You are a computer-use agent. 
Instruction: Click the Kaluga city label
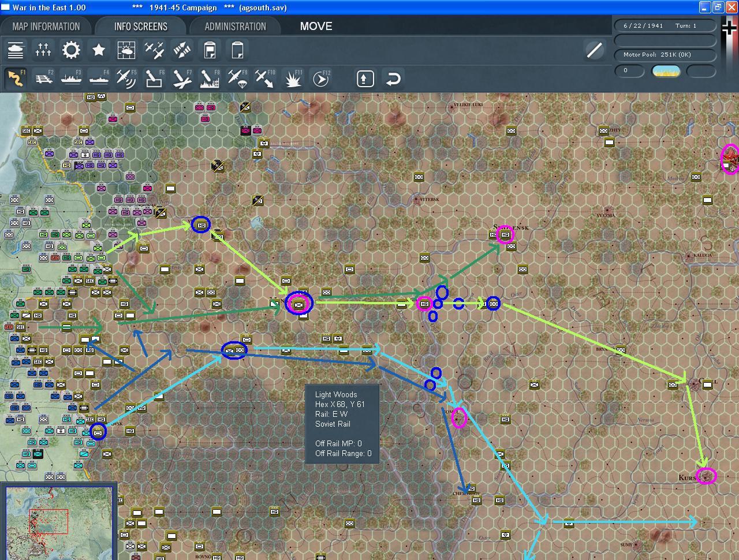702,255
